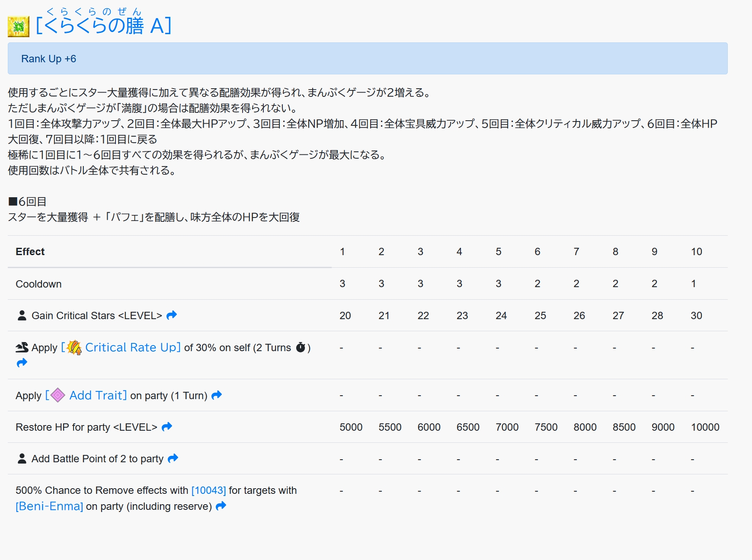This screenshot has width=752, height=560.
Task: Follow the arrow next to Restore HP for party
Action: (167, 427)
